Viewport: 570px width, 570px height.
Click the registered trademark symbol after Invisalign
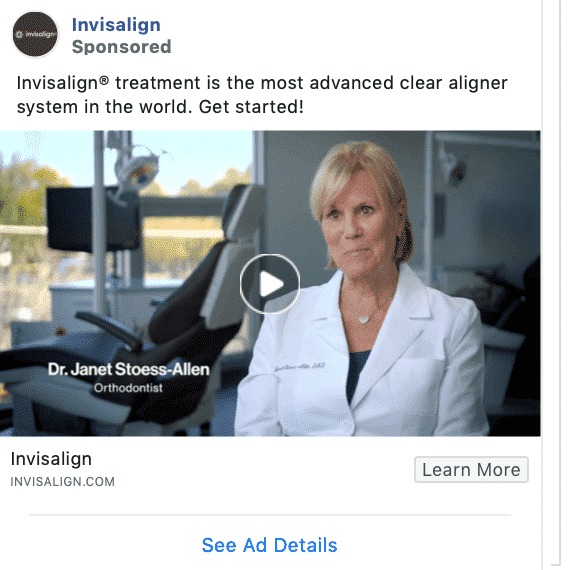click(x=104, y=80)
